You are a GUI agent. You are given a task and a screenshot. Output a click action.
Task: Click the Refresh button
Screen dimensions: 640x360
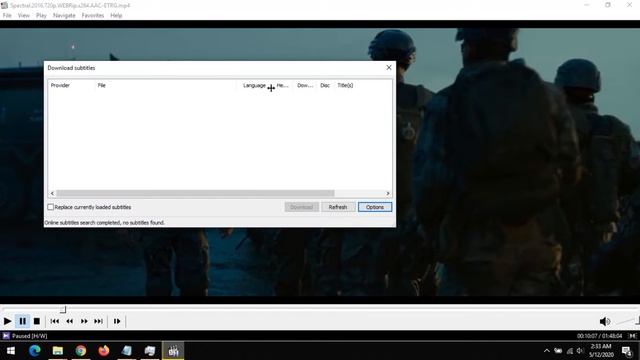338,207
